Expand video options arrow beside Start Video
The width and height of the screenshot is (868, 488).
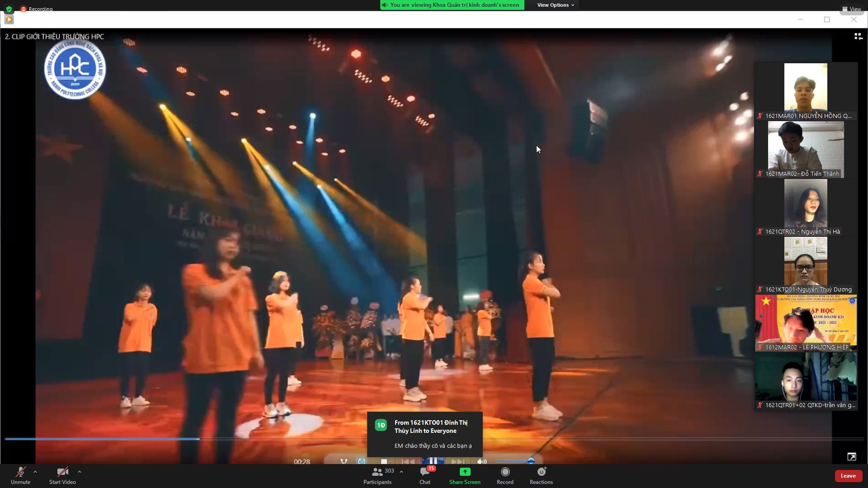[80, 472]
